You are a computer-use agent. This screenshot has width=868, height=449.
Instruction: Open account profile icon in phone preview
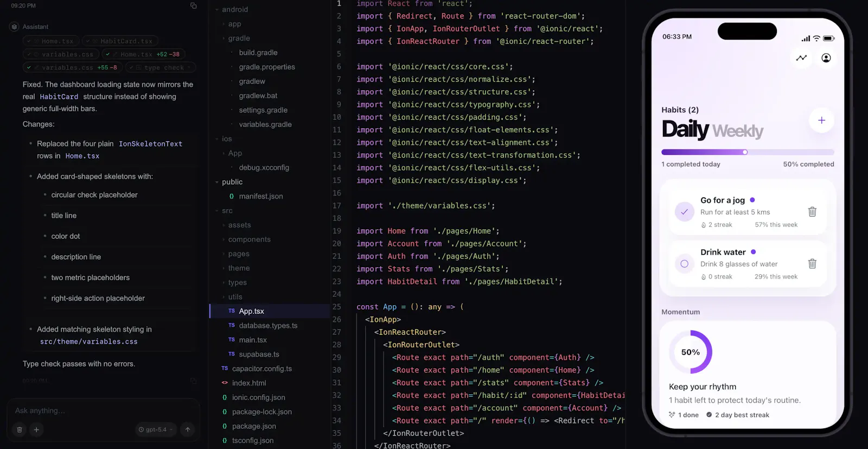(826, 58)
